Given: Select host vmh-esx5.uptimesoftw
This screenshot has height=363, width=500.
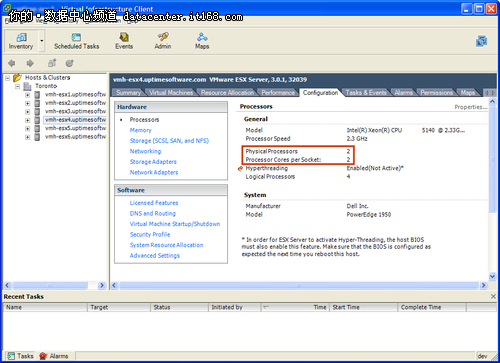Looking at the screenshot, I should pyautogui.click(x=75, y=128).
